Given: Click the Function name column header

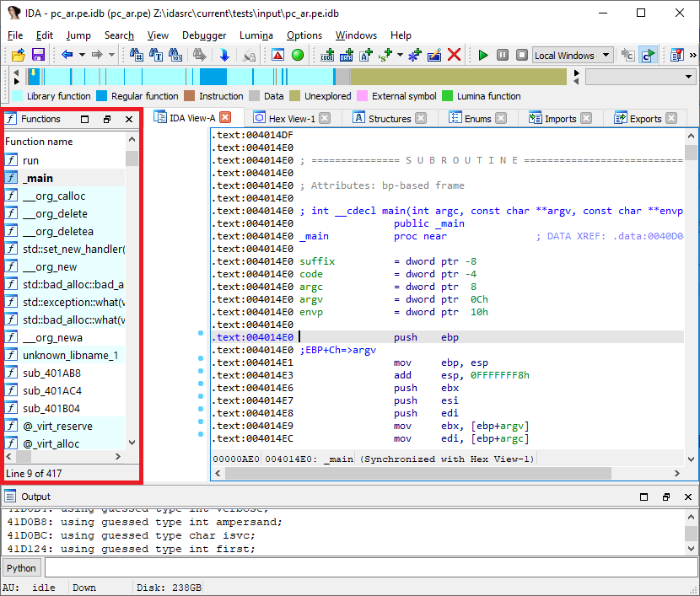Looking at the screenshot, I should pos(65,142).
